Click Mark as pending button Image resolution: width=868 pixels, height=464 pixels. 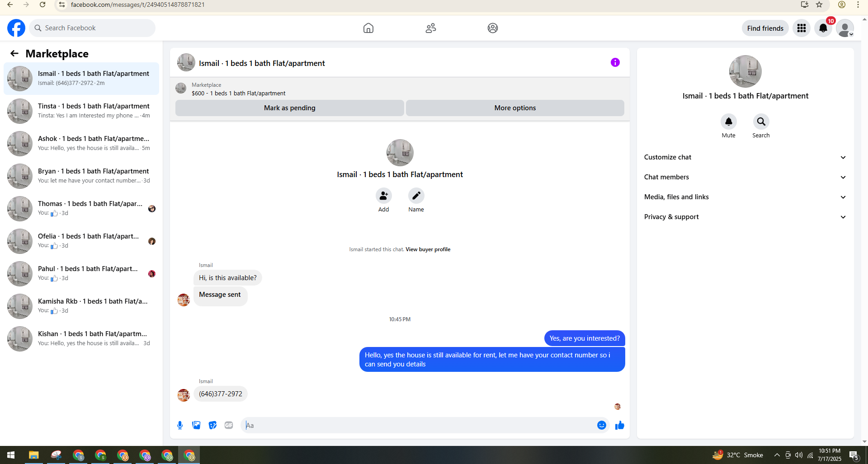pos(289,108)
